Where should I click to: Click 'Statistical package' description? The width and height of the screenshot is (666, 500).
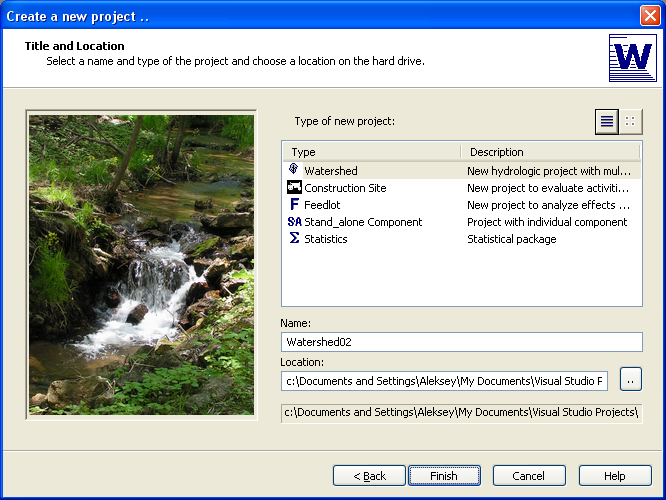click(511, 239)
